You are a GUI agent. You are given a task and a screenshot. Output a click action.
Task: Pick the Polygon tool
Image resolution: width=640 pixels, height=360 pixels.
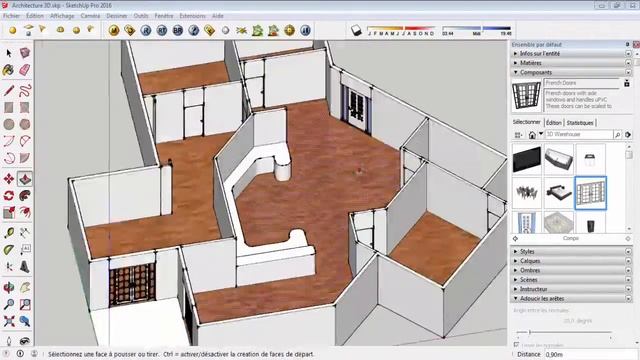[25, 124]
